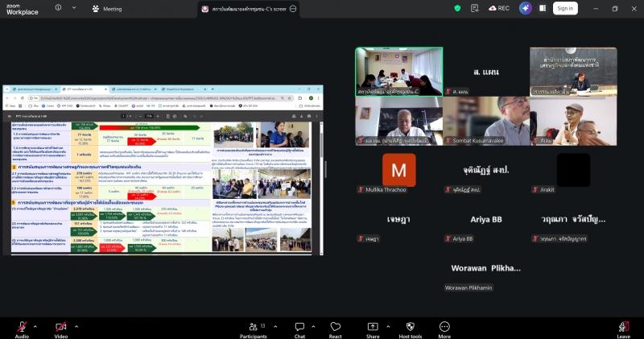
Task: Select second browser tab in shared screen
Action: pos(85,89)
